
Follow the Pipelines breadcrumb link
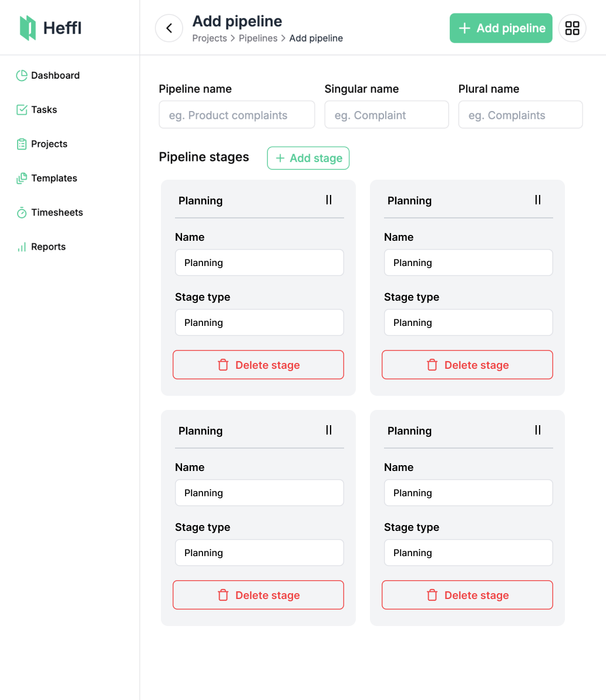258,38
